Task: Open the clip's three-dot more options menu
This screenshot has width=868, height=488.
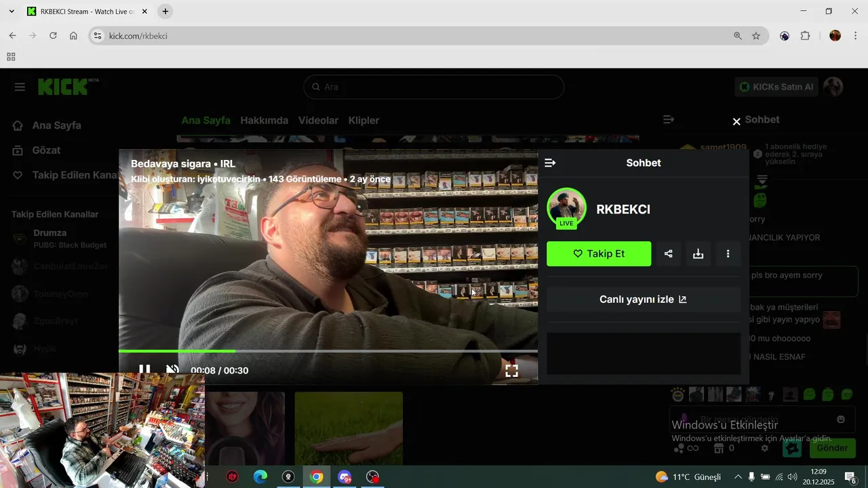Action: click(728, 253)
